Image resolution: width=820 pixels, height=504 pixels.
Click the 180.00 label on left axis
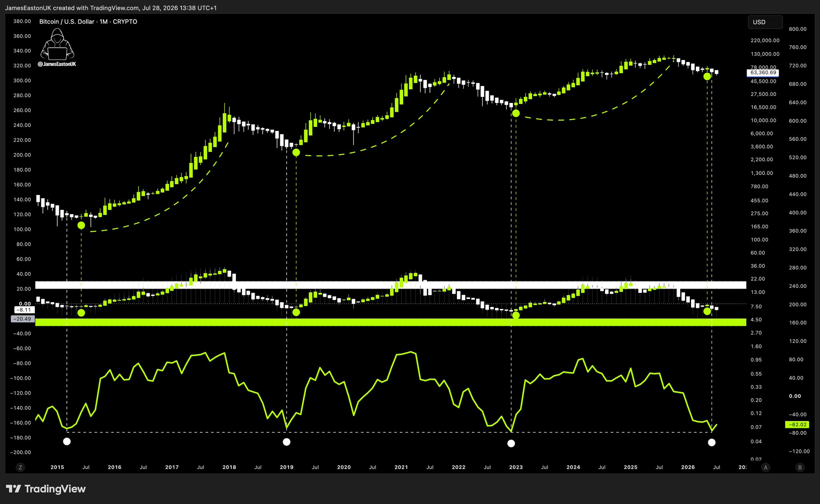(x=22, y=170)
